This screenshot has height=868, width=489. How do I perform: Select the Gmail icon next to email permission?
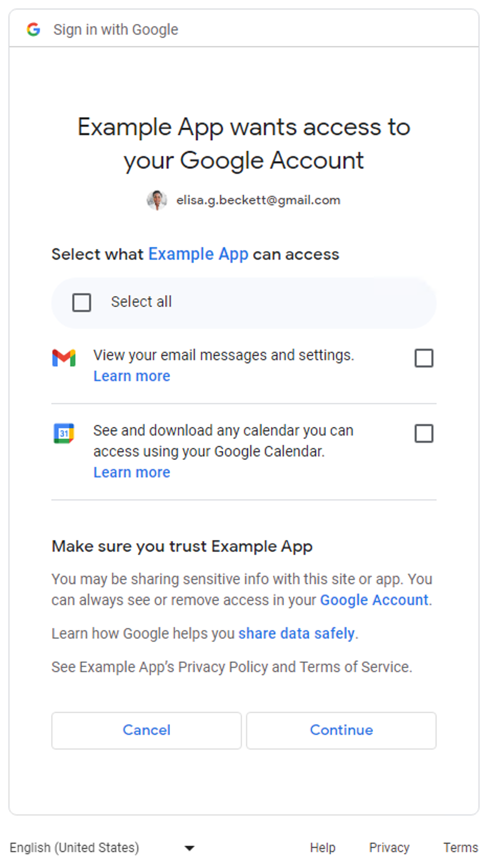(x=64, y=358)
